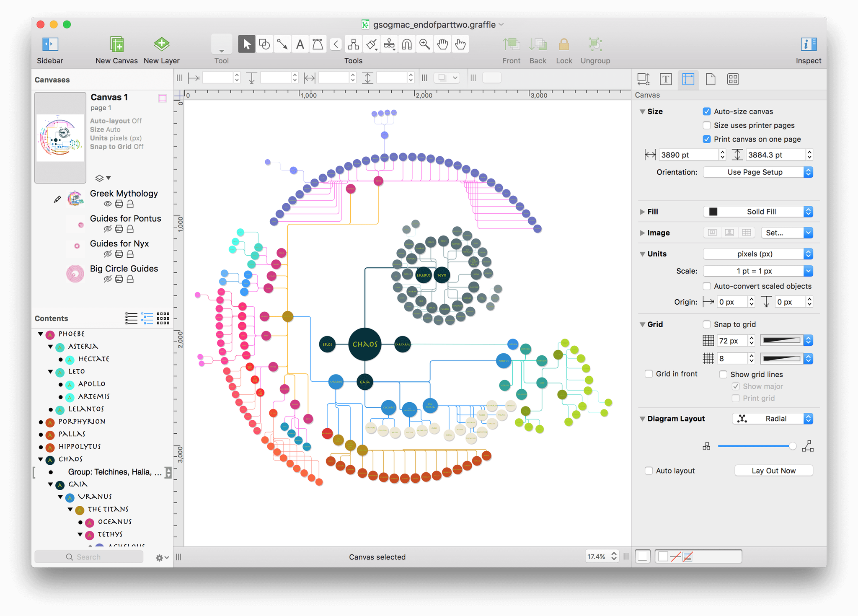
Task: Open the Units pixels dropdown
Action: (758, 254)
